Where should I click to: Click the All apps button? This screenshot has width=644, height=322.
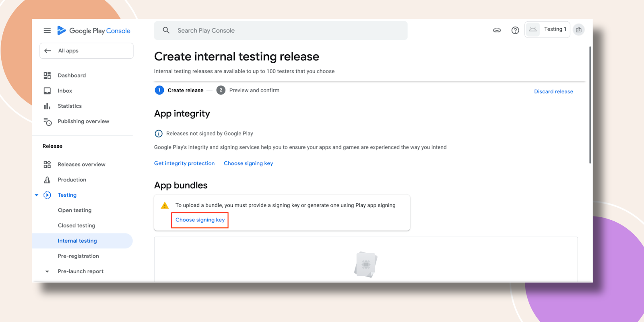[x=87, y=51]
